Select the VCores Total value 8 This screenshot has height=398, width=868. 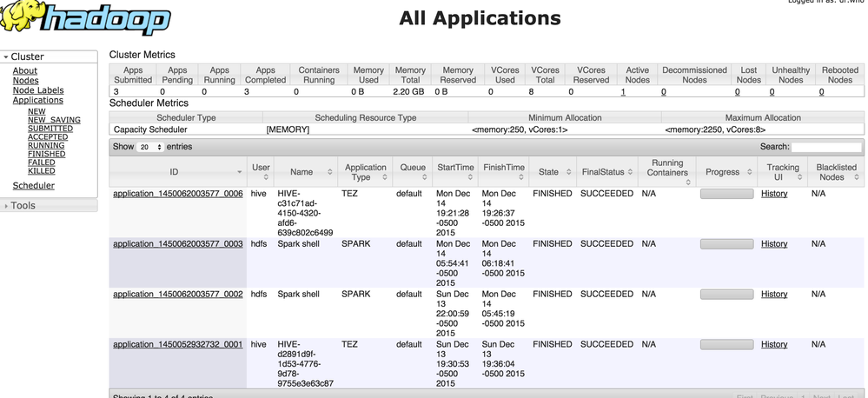(532, 92)
